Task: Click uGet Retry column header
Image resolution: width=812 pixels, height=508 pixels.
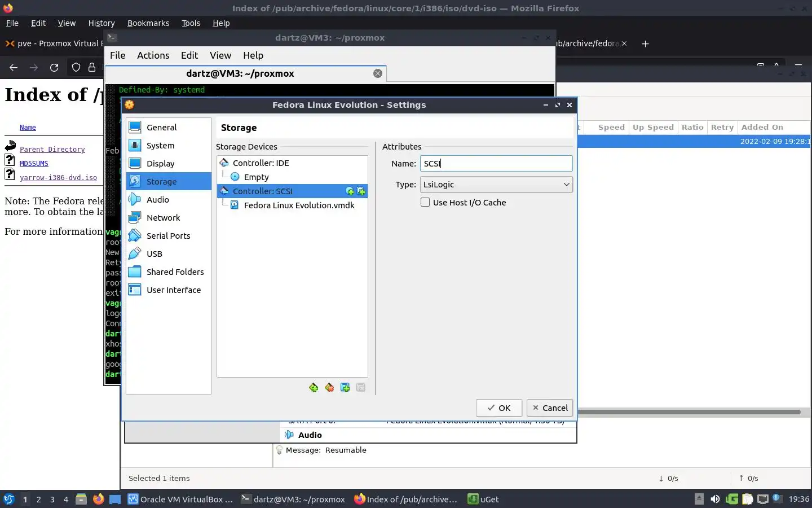Action: point(722,128)
